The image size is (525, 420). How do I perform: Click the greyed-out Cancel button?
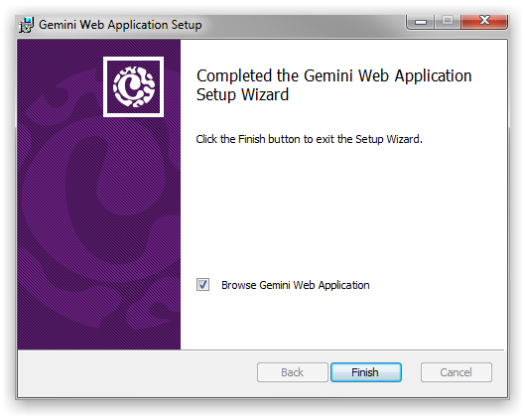pos(457,372)
